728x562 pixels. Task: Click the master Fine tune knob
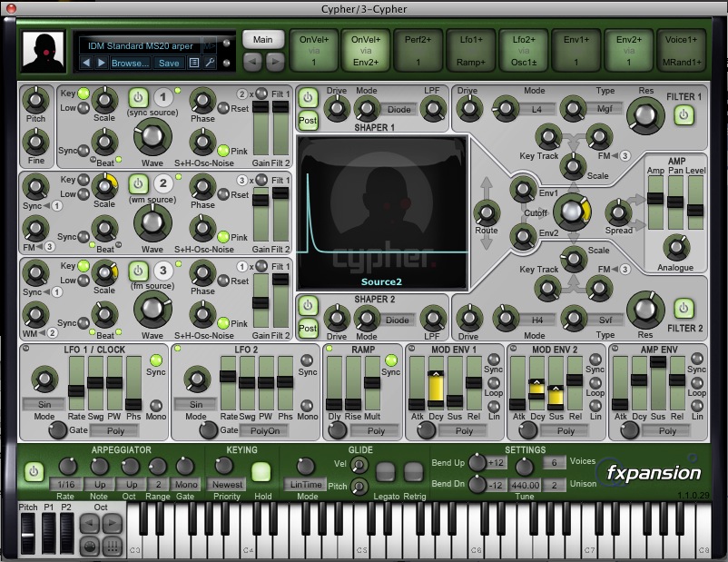tap(35, 142)
